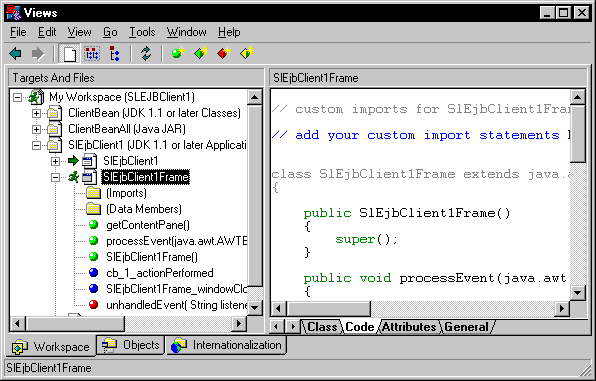The height and width of the screenshot is (381, 596).
Task: Click the green ball beside SlEjbClient1Frame()
Action: 94,257
